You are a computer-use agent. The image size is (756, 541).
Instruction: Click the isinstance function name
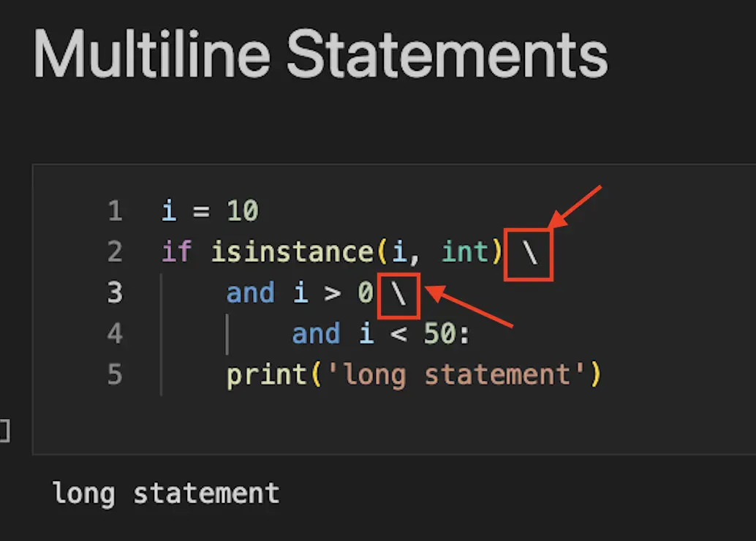pos(292,251)
